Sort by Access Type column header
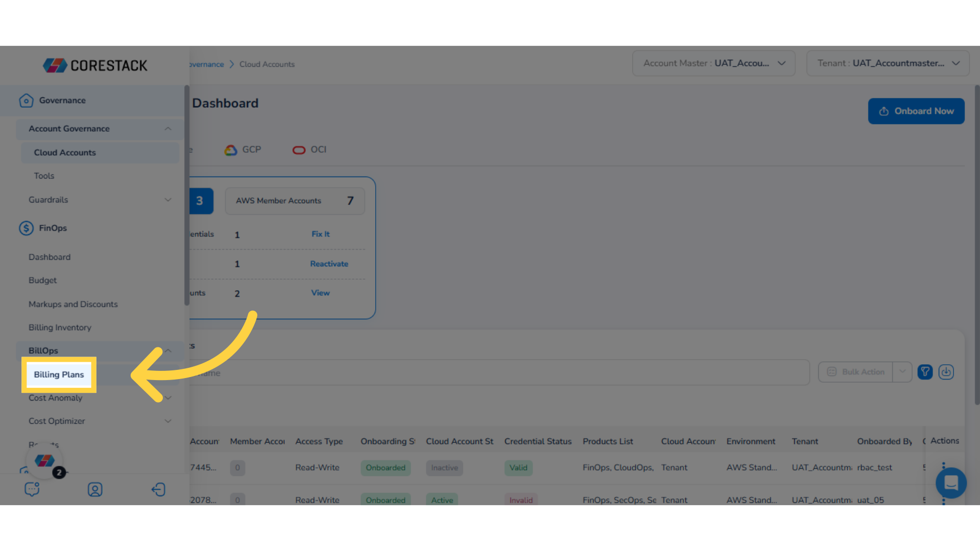 coord(319,441)
